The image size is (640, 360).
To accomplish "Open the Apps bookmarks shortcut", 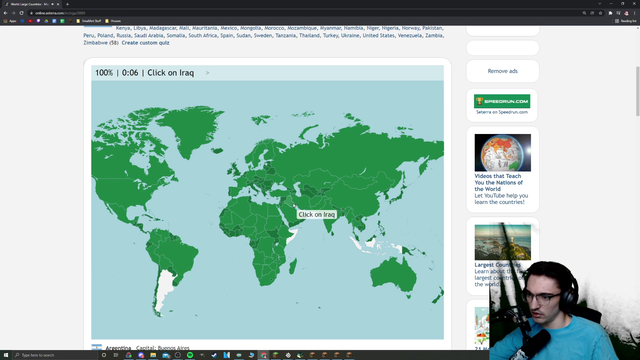I will (10, 21).
